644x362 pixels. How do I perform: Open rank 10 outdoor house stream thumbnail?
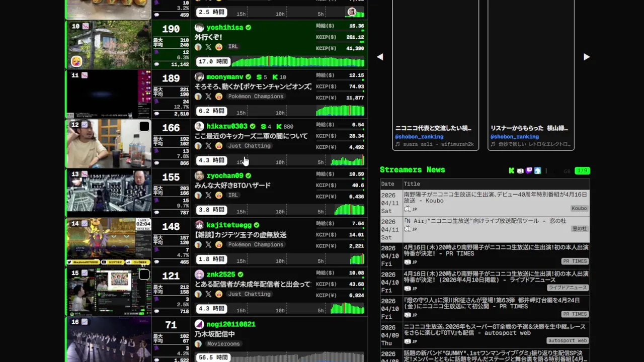pos(109,44)
